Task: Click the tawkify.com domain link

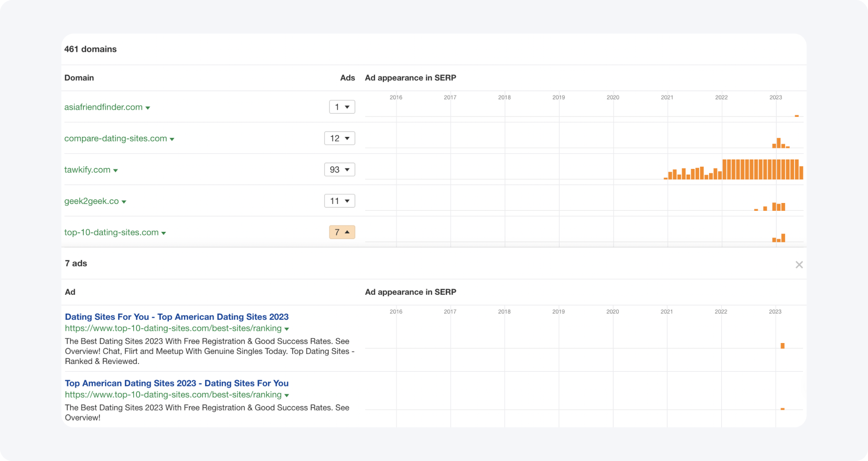Action: coord(87,170)
